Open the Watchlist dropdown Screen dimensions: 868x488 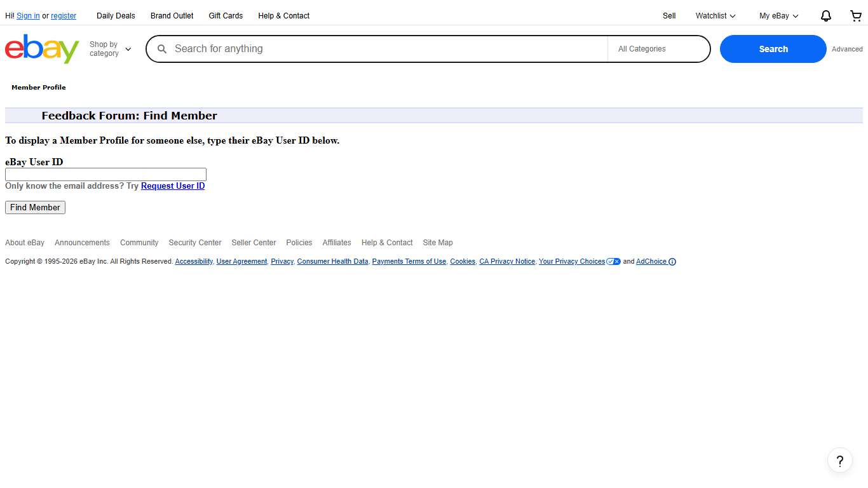tap(715, 15)
